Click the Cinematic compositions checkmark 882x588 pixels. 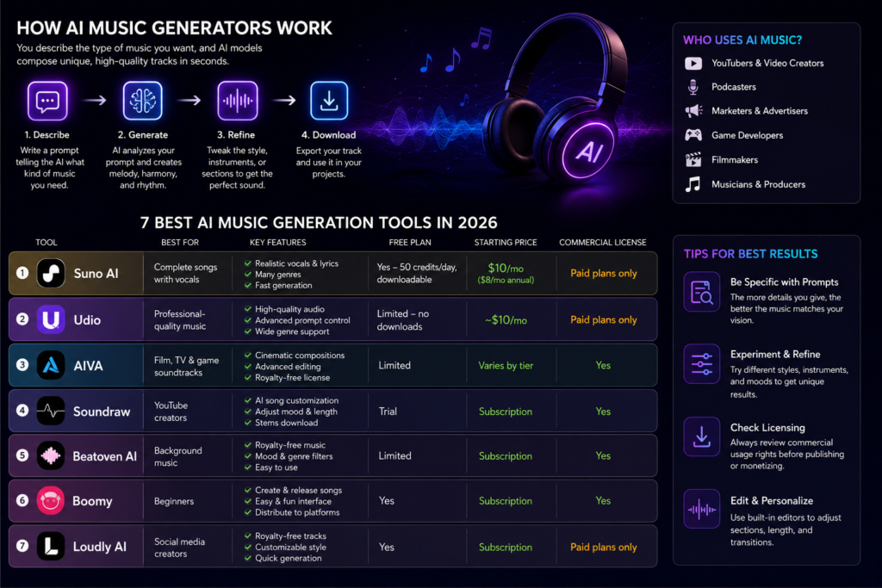tap(247, 356)
